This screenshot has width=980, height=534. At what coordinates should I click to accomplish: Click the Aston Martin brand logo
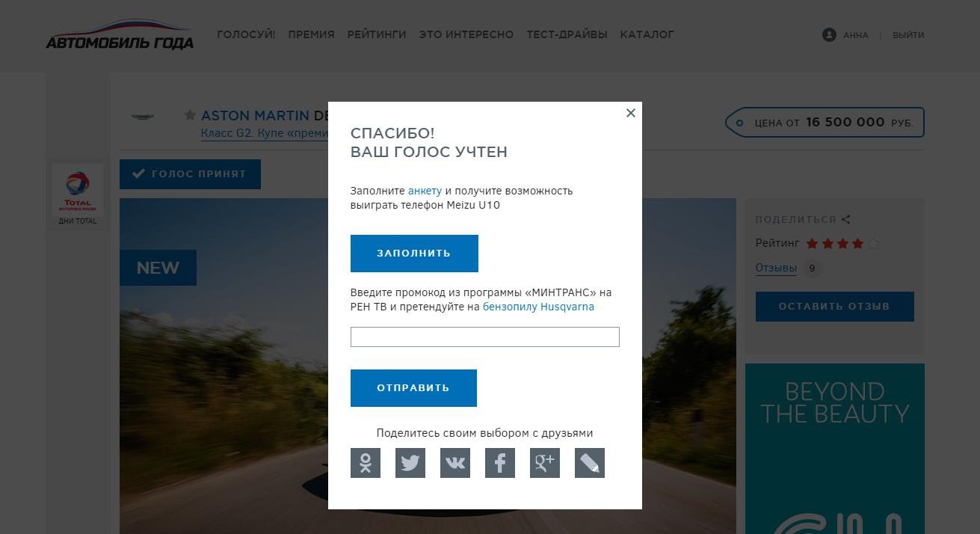coord(142,117)
